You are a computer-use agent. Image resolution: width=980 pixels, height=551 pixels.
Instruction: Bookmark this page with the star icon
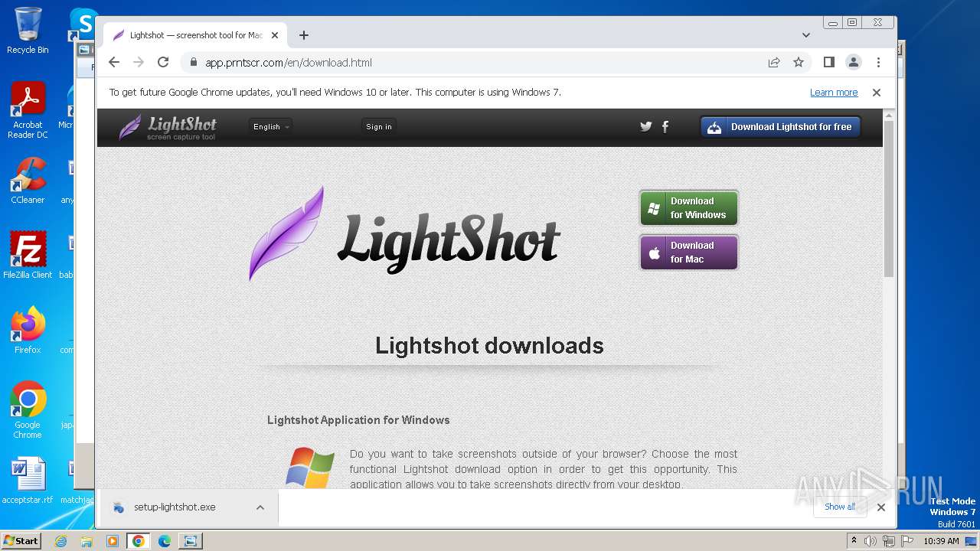[x=799, y=63]
